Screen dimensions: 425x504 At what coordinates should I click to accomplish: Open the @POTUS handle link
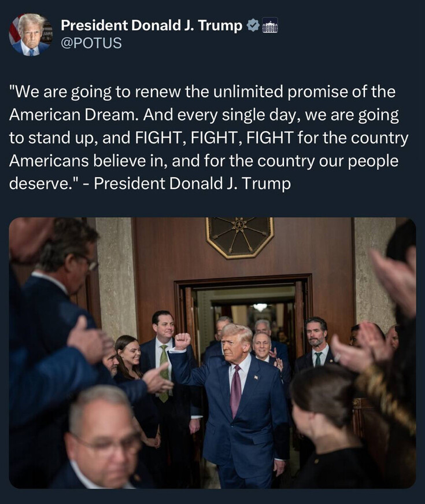click(x=91, y=43)
